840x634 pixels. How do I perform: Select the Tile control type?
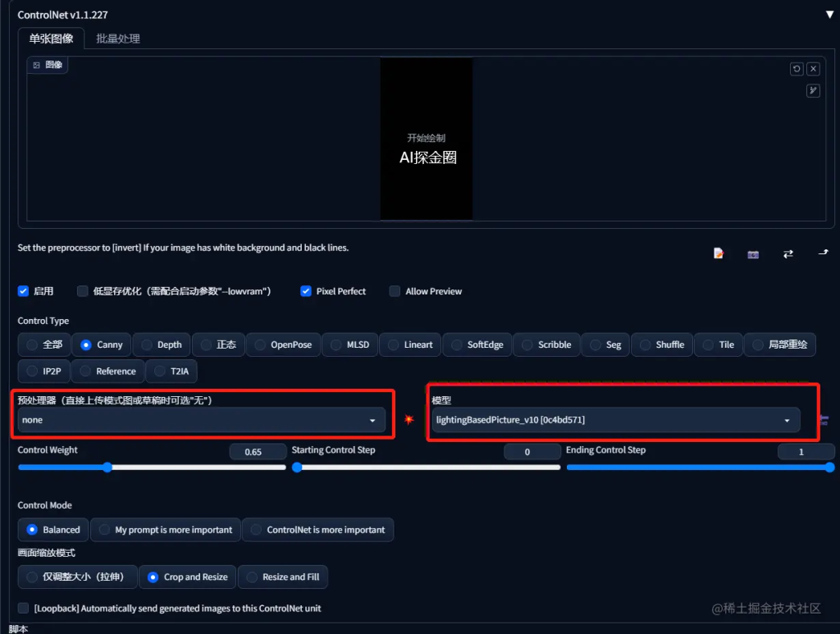tap(719, 344)
